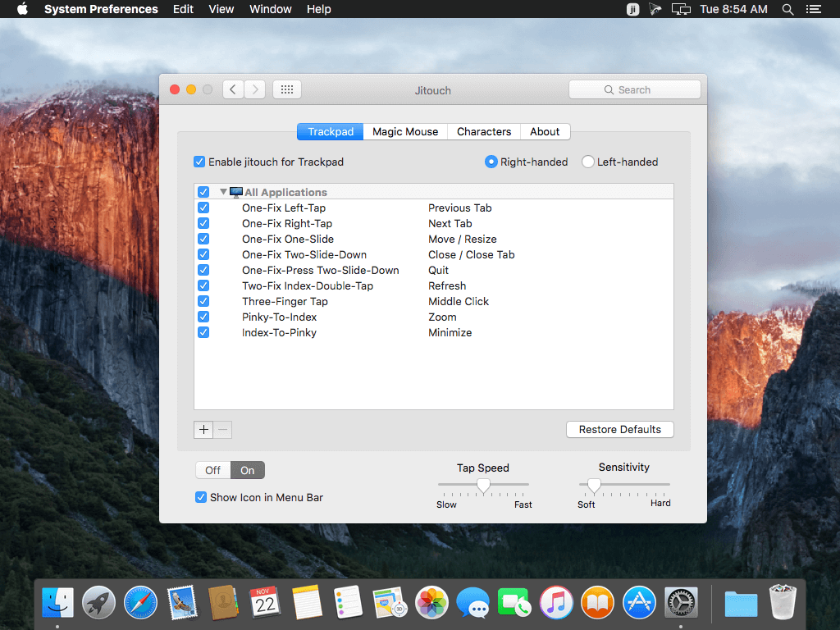
Task: Click the Tap Speed slider thumb
Action: coord(483,486)
